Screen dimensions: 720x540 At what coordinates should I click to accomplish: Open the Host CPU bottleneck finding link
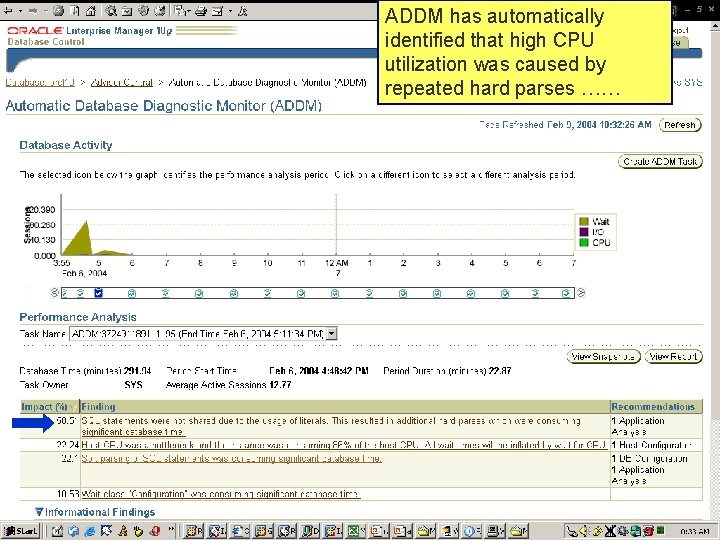[344, 445]
